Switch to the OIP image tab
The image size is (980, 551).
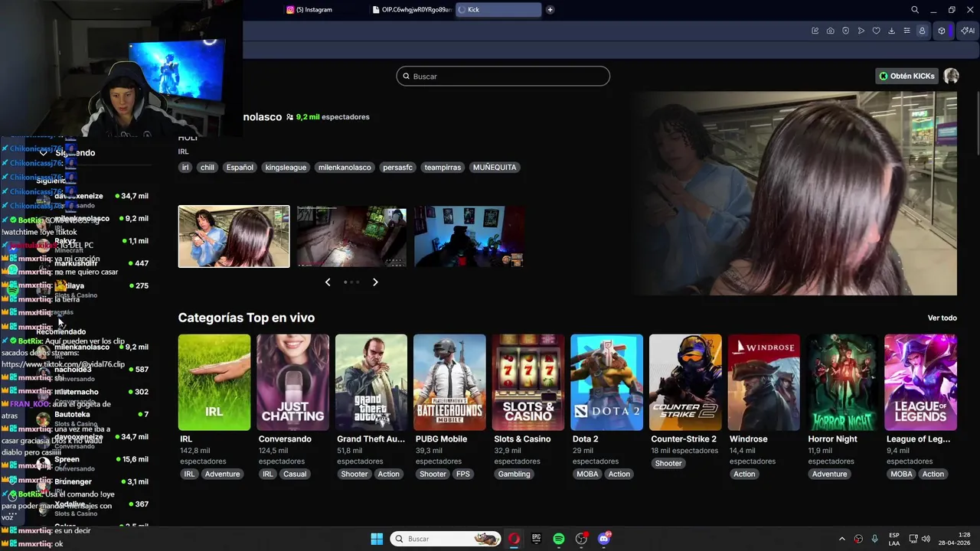(x=411, y=10)
